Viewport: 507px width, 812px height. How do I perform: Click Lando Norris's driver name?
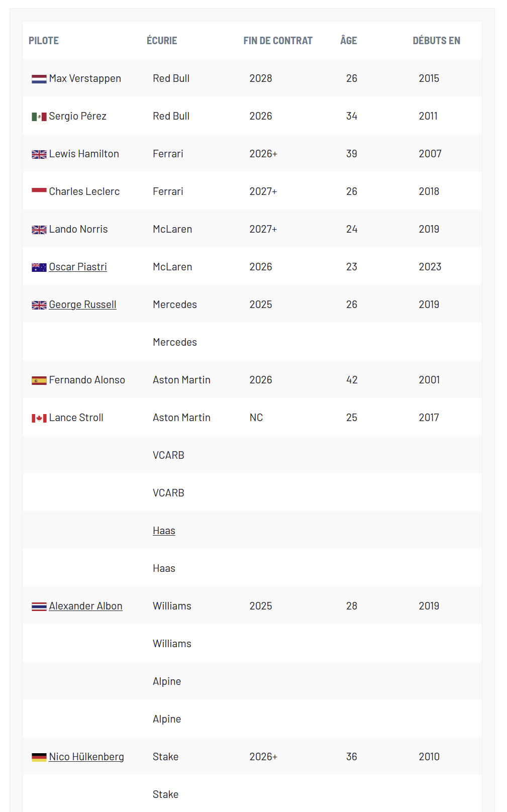click(78, 229)
